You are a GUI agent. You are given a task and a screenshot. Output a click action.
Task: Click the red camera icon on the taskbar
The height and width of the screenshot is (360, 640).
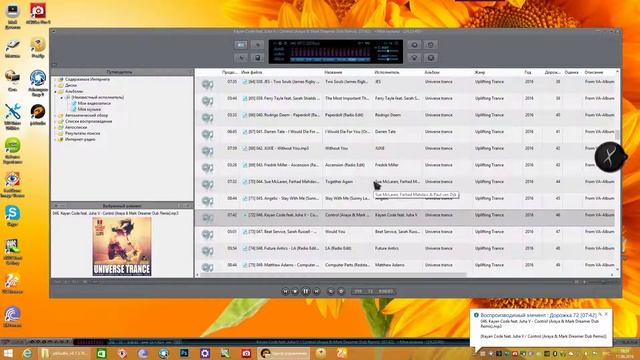click(x=246, y=353)
